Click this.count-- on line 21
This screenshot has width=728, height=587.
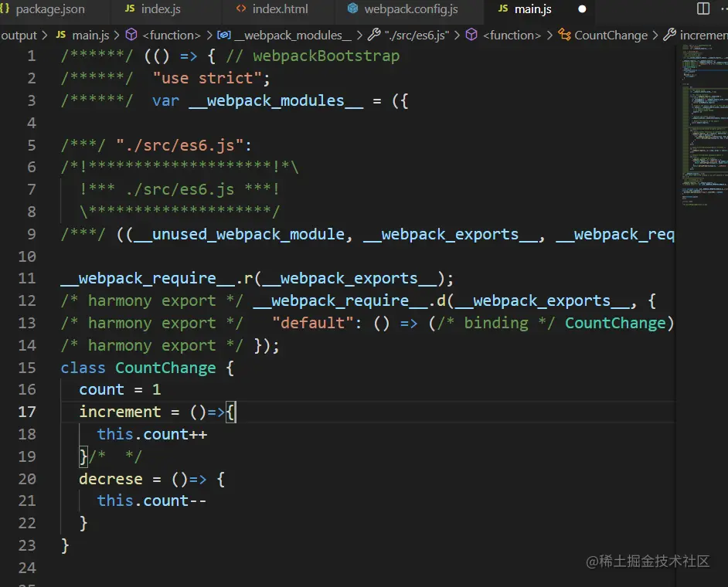pos(151,500)
